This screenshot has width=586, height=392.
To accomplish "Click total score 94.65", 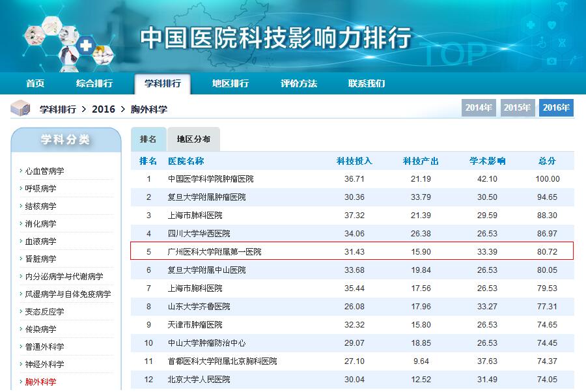I will (547, 197).
